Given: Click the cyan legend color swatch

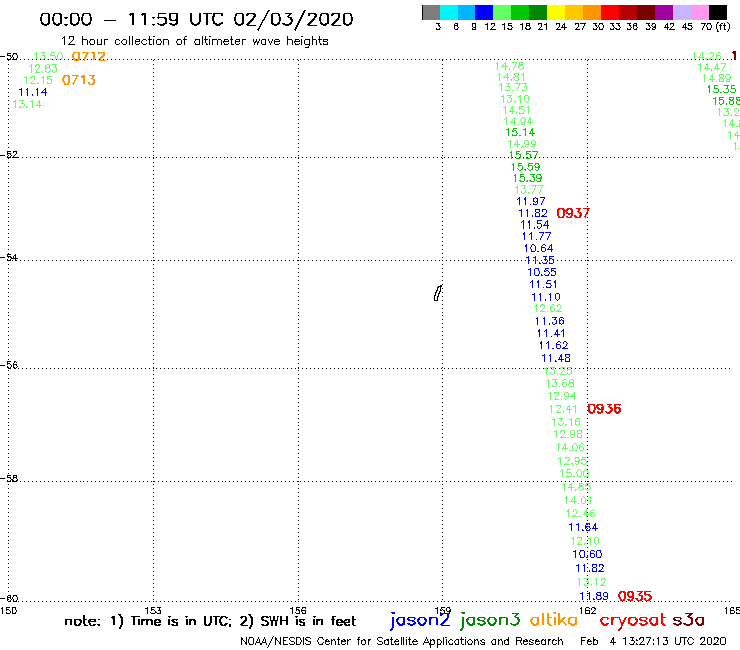Looking at the screenshot, I should (449, 12).
